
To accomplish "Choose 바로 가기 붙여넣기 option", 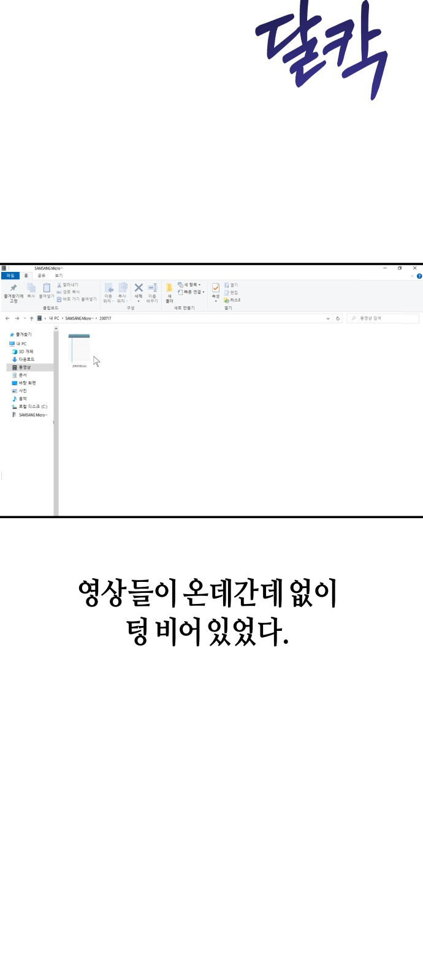I will pyautogui.click(x=77, y=300).
